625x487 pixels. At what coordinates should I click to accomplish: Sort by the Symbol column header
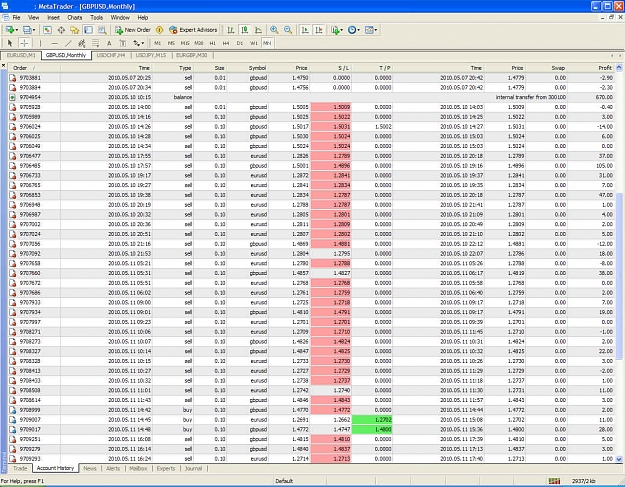click(x=247, y=68)
